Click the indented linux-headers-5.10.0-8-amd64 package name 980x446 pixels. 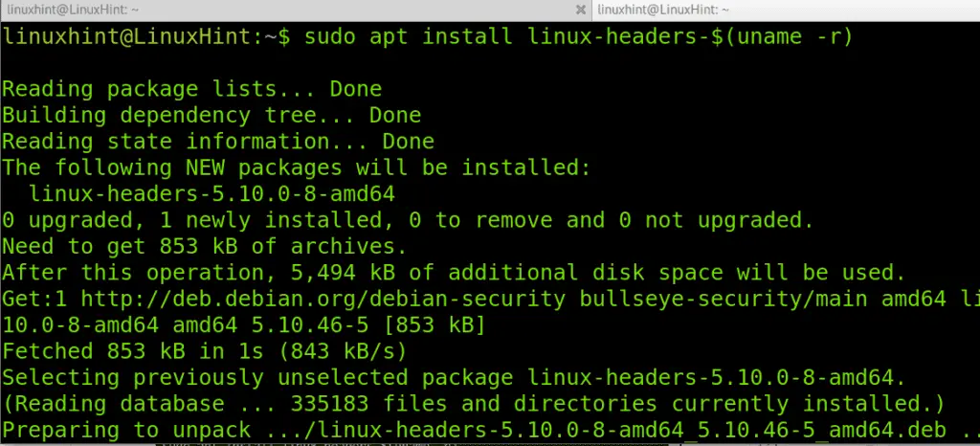(x=212, y=194)
